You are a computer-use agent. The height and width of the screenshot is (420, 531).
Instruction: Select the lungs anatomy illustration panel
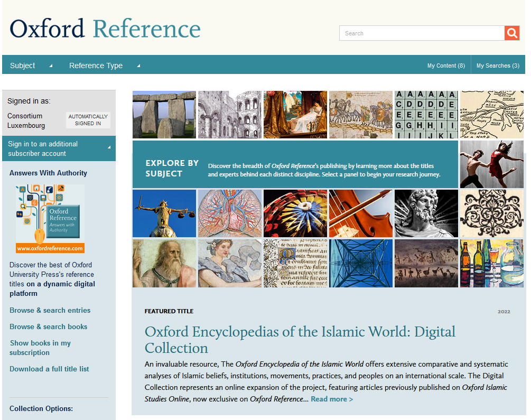[x=230, y=213]
